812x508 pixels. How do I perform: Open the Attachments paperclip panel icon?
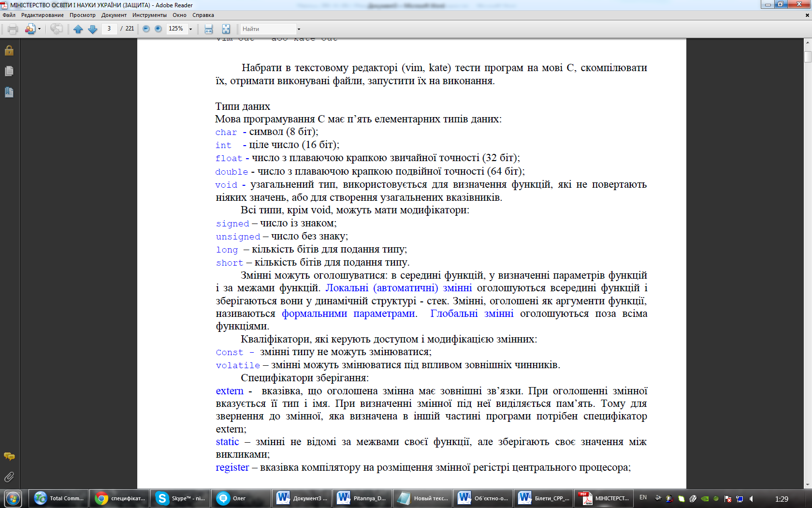click(x=9, y=477)
